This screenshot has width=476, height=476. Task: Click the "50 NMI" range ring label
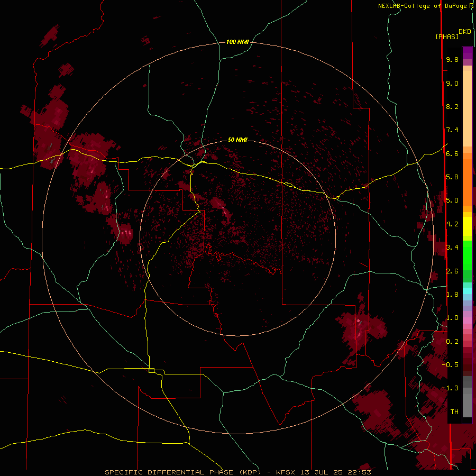[x=237, y=140]
